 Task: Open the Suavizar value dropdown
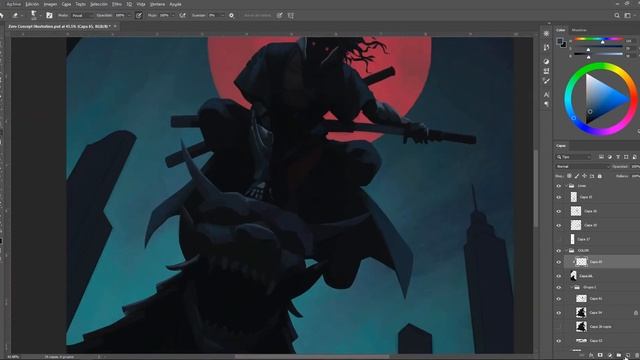click(222, 15)
